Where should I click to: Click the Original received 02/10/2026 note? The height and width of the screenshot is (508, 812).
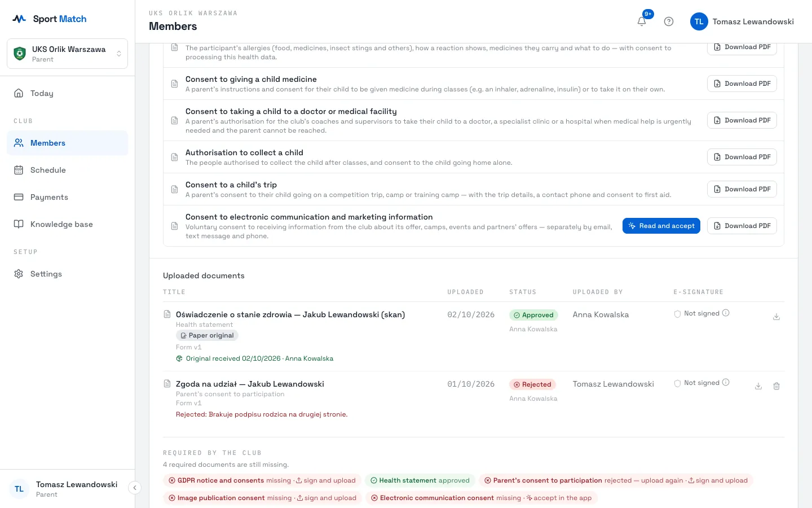click(x=254, y=358)
